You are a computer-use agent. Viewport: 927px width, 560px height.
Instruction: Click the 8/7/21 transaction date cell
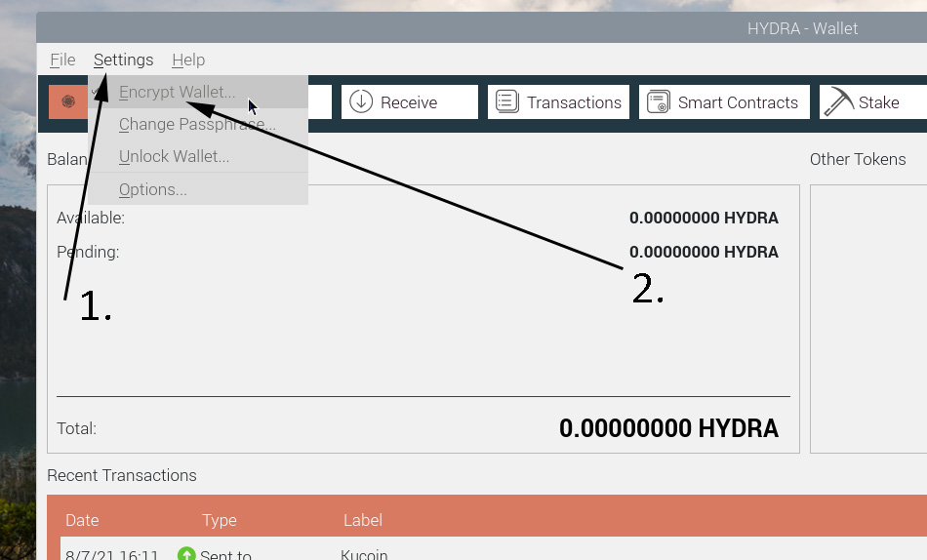[111, 554]
